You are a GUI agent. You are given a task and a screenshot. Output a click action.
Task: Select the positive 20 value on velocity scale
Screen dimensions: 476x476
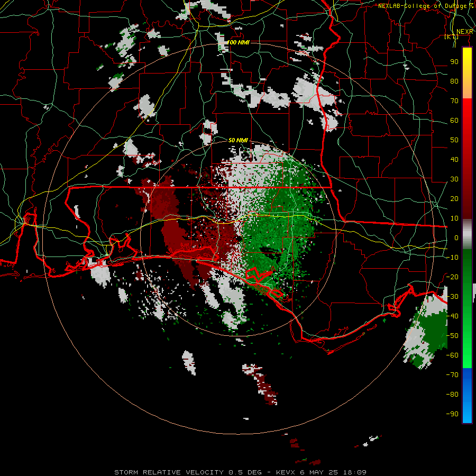tap(454, 198)
